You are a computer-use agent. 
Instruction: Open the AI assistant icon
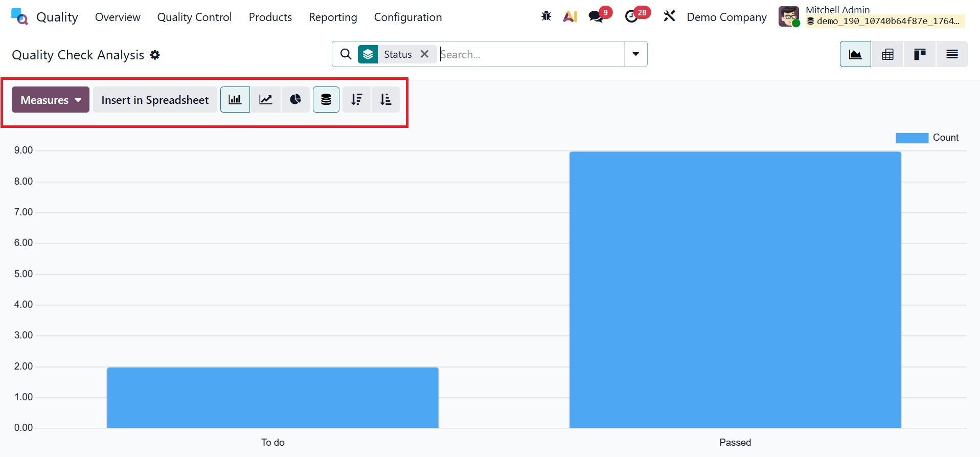pos(570,16)
